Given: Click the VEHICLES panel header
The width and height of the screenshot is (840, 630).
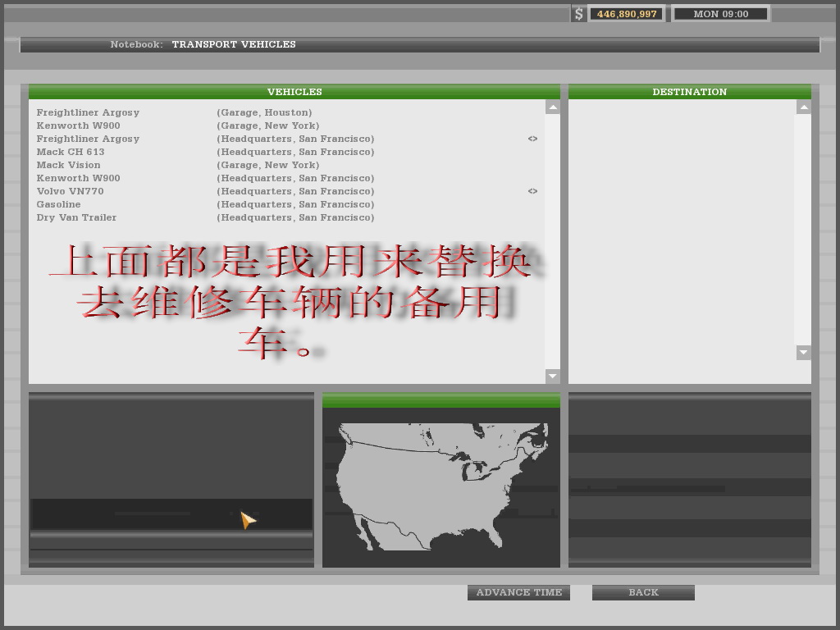Looking at the screenshot, I should [294, 92].
